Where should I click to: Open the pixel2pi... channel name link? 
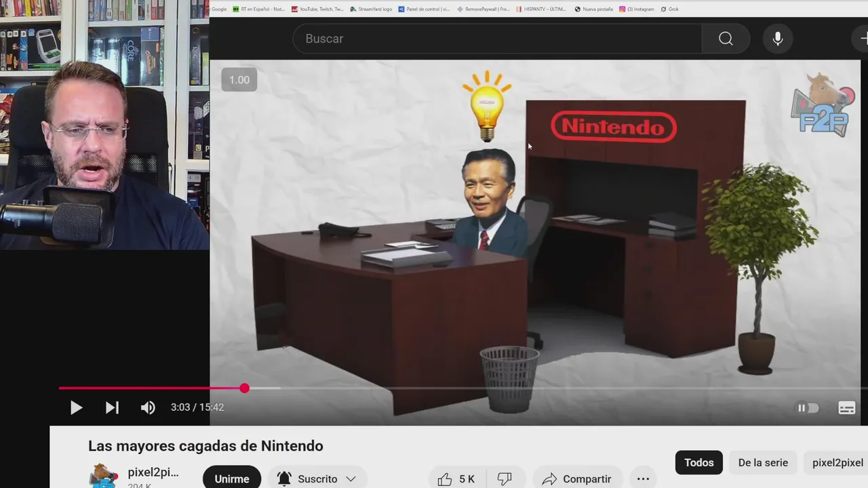[x=153, y=472]
